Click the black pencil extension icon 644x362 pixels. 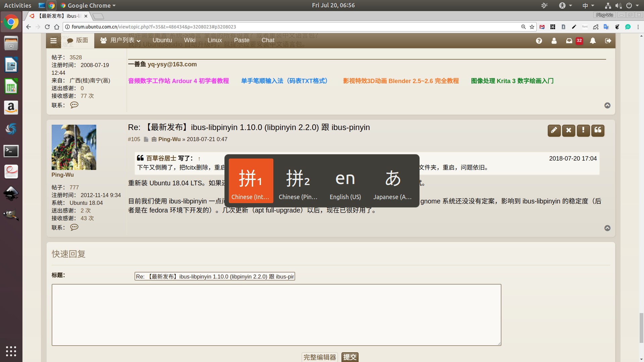tap(574, 27)
